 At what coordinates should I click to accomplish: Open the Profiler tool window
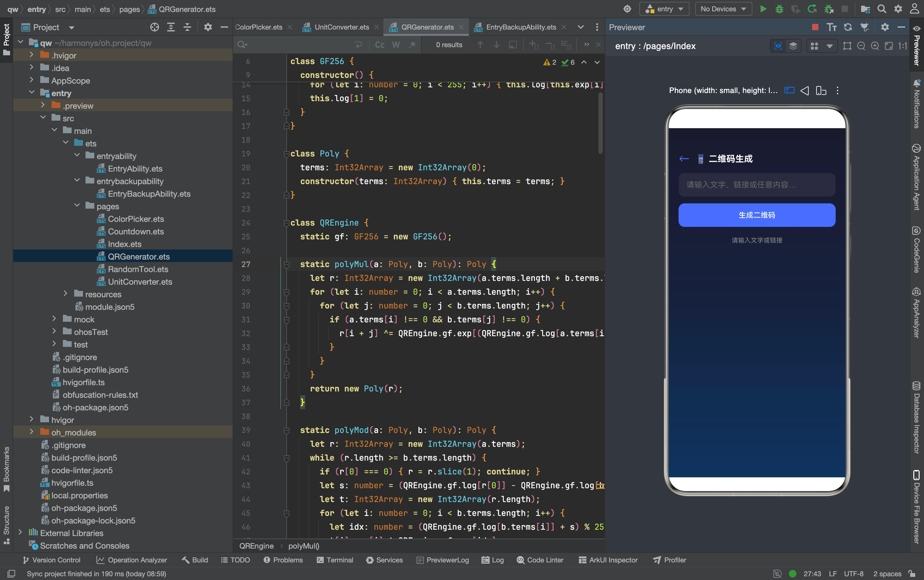pos(670,560)
